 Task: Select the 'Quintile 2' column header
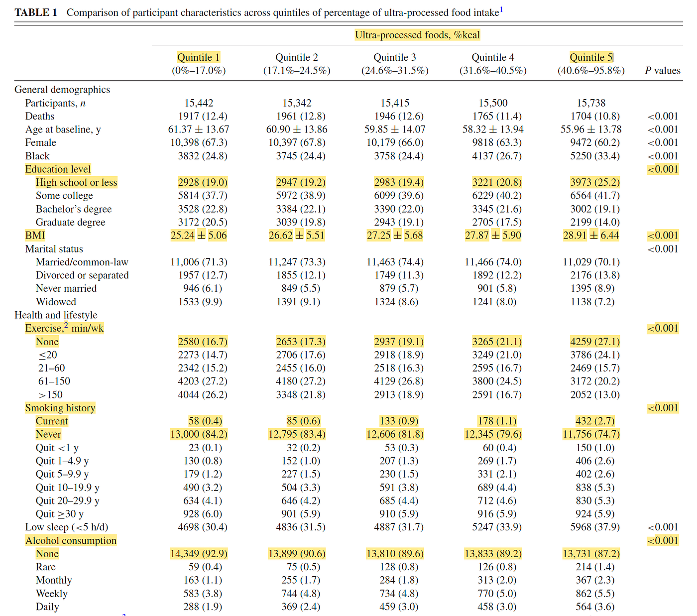pos(297,57)
